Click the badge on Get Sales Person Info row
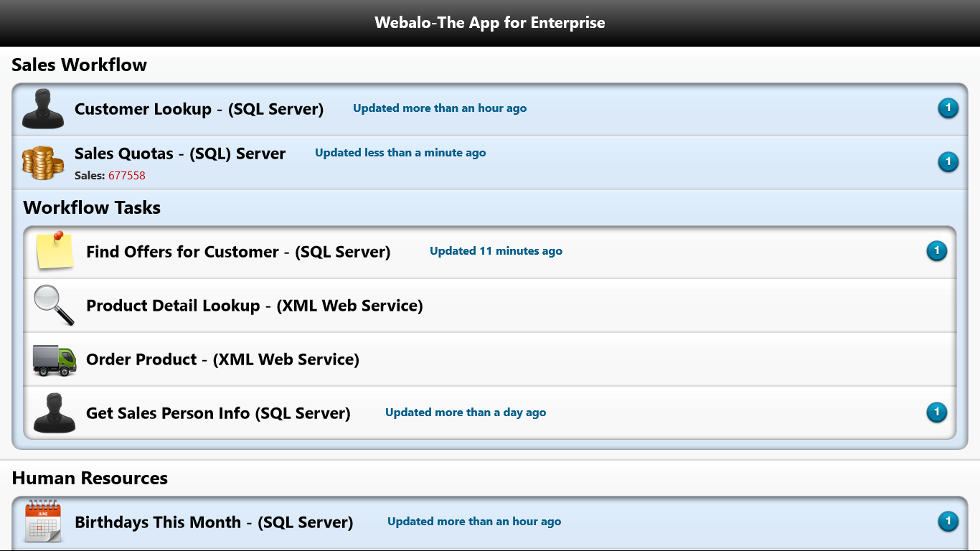The height and width of the screenshot is (551, 980). pyautogui.click(x=936, y=413)
